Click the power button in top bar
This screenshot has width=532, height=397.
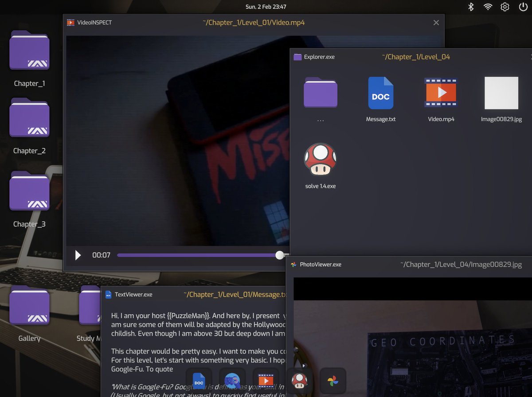click(523, 7)
